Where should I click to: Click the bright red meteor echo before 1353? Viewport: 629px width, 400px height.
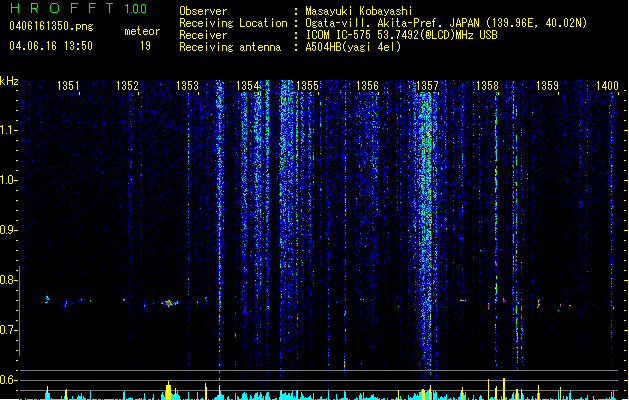tap(170, 303)
